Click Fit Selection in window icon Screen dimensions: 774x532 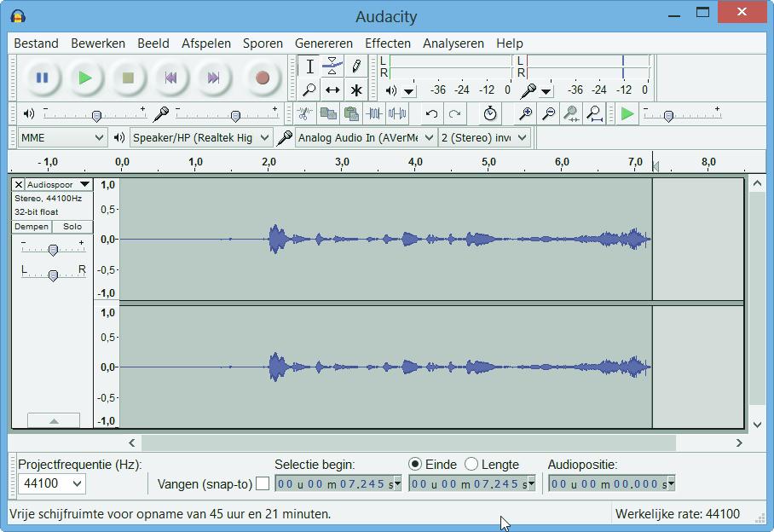click(572, 114)
